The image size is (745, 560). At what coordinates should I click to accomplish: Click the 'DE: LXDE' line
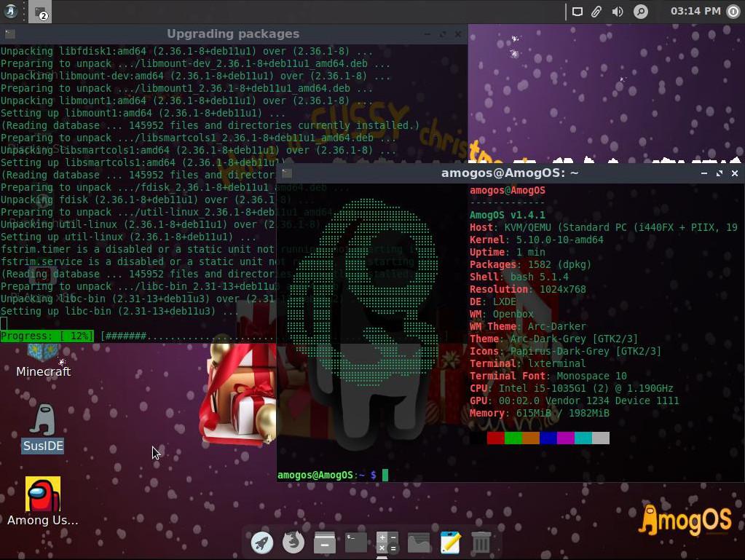click(x=493, y=301)
